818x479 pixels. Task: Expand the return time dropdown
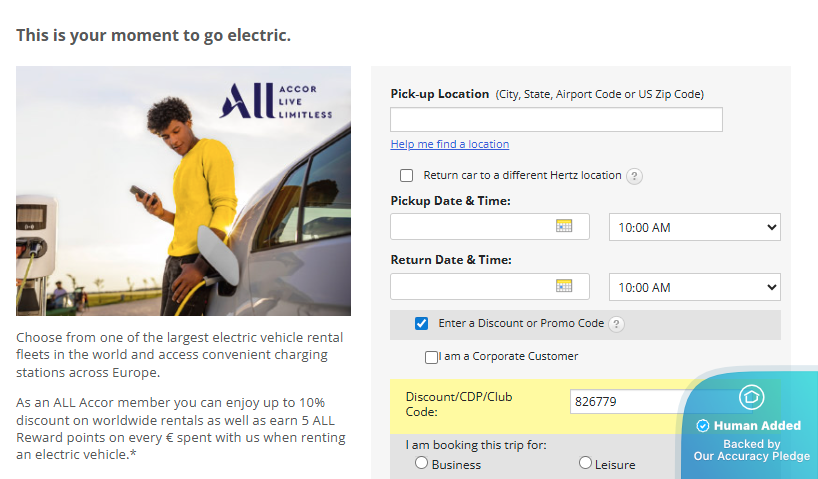pos(694,287)
